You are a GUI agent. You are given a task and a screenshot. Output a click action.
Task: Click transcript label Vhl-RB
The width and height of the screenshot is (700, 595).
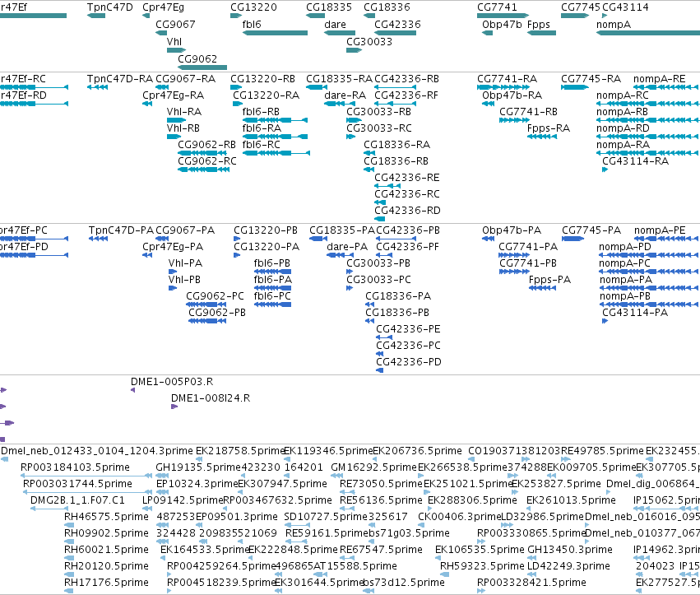pos(183,128)
